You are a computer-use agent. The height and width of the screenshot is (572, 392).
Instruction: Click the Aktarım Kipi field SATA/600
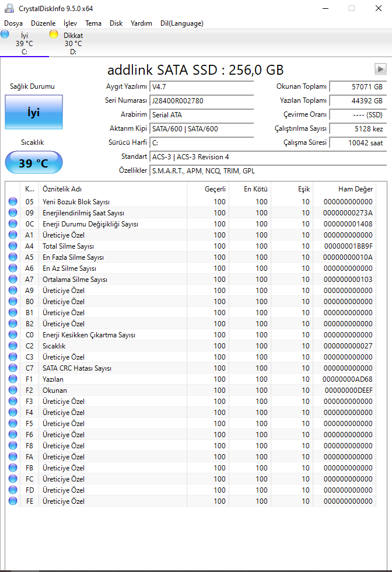pyautogui.click(x=202, y=128)
